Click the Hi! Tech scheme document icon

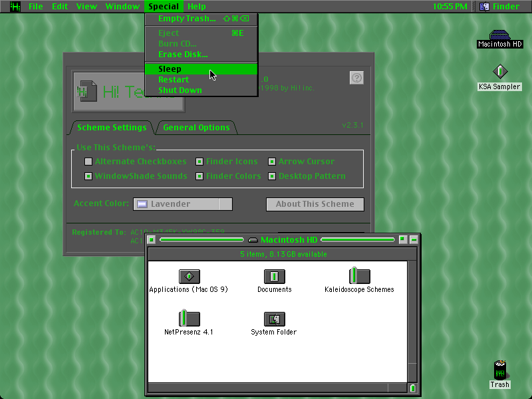click(x=87, y=91)
